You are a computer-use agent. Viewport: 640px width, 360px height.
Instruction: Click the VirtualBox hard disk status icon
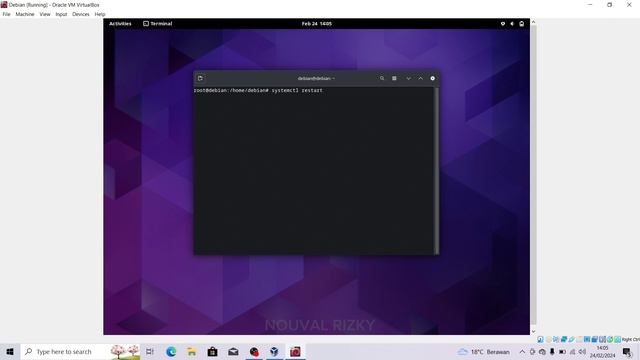tap(540, 339)
